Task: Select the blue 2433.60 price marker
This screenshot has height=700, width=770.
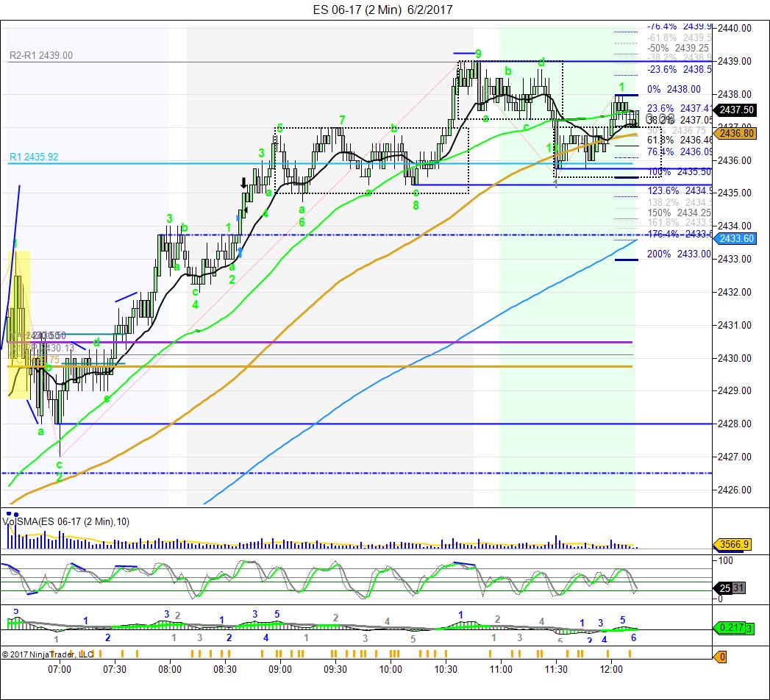Action: pos(736,238)
